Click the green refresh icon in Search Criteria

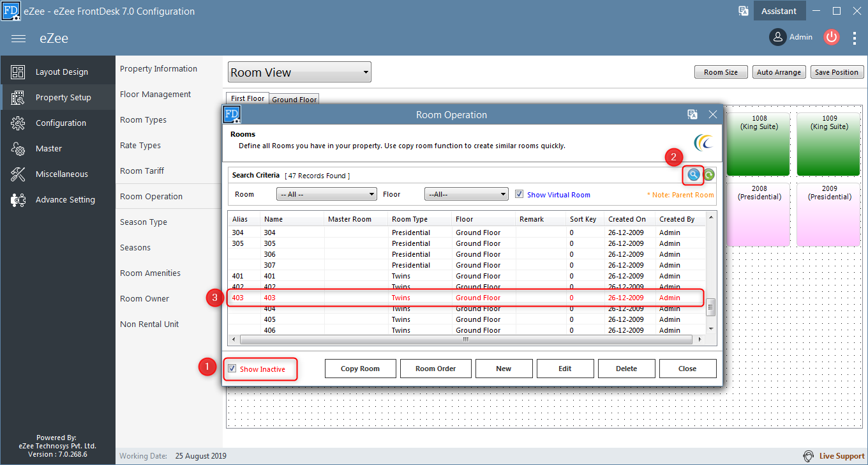pyautogui.click(x=708, y=175)
